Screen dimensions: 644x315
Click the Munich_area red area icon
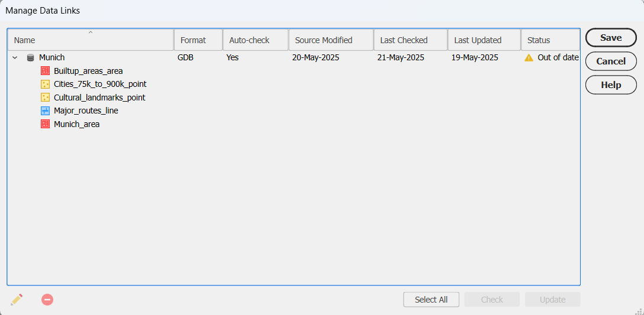[45, 124]
